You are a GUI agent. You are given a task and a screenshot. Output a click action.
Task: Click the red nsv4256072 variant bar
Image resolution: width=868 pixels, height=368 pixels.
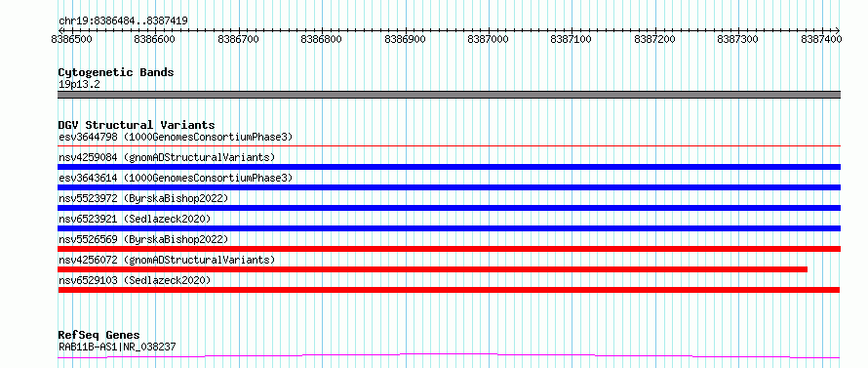[x=432, y=269]
